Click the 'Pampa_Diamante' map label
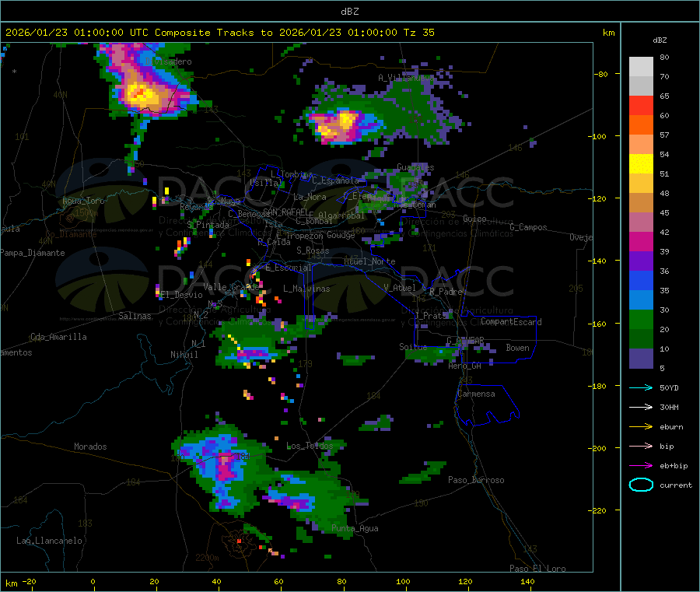 [33, 253]
